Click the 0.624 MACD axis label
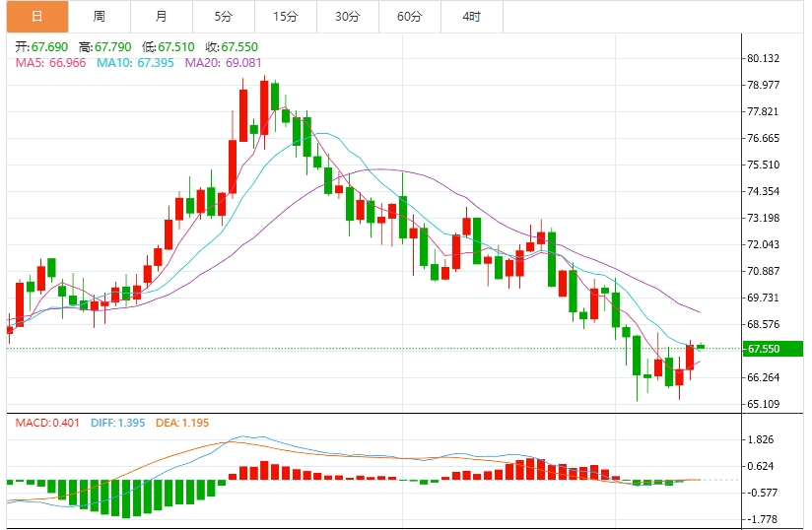The height and width of the screenshot is (530, 812). (x=761, y=466)
